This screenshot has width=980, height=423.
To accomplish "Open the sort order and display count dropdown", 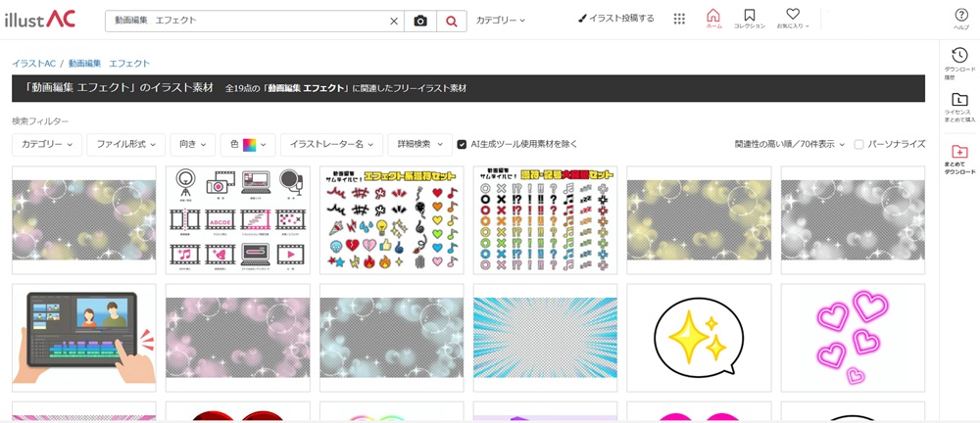I will point(789,144).
